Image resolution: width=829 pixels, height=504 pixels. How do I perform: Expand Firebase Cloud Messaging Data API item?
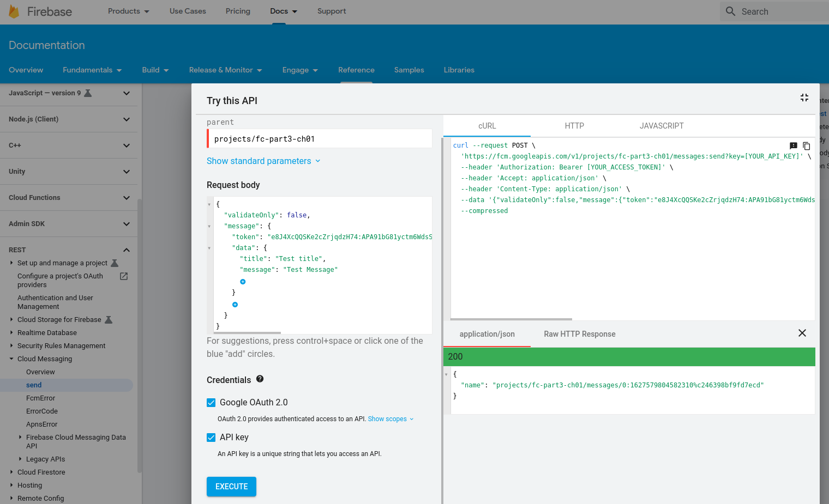point(20,437)
